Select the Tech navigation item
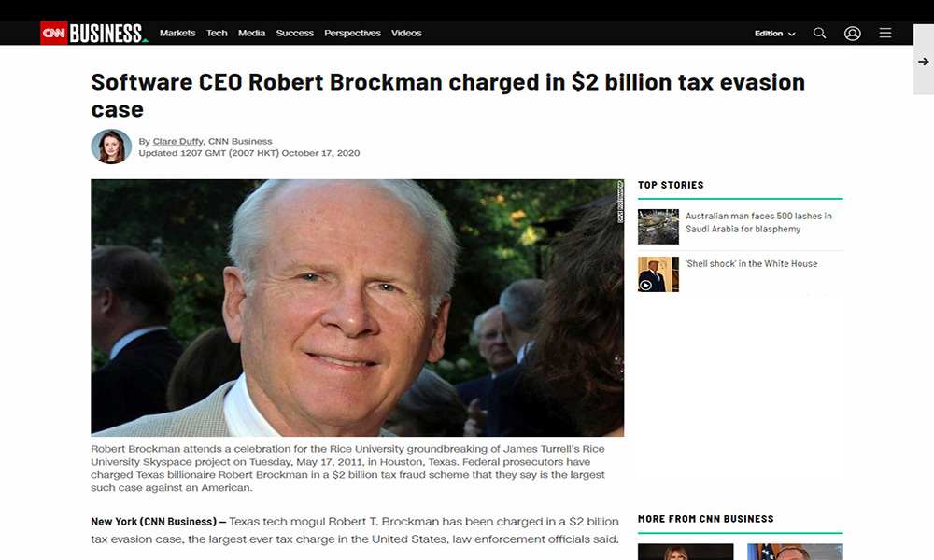The height and width of the screenshot is (560, 934). 217,33
